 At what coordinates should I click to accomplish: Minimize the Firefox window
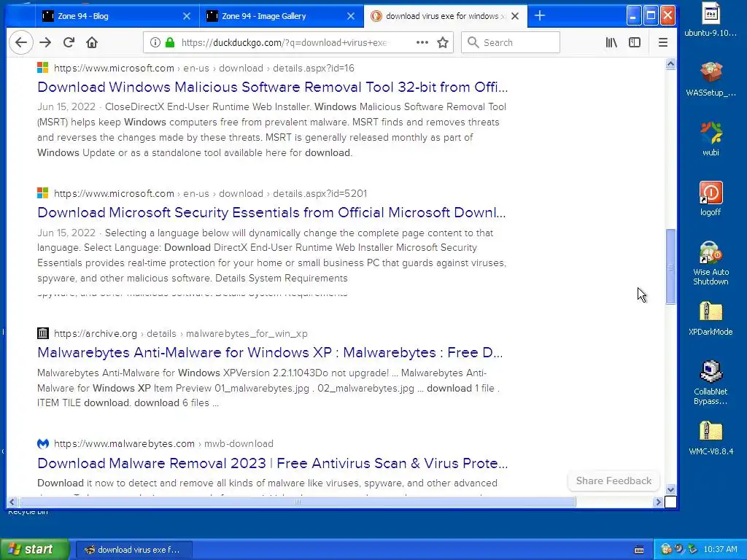pos(633,16)
